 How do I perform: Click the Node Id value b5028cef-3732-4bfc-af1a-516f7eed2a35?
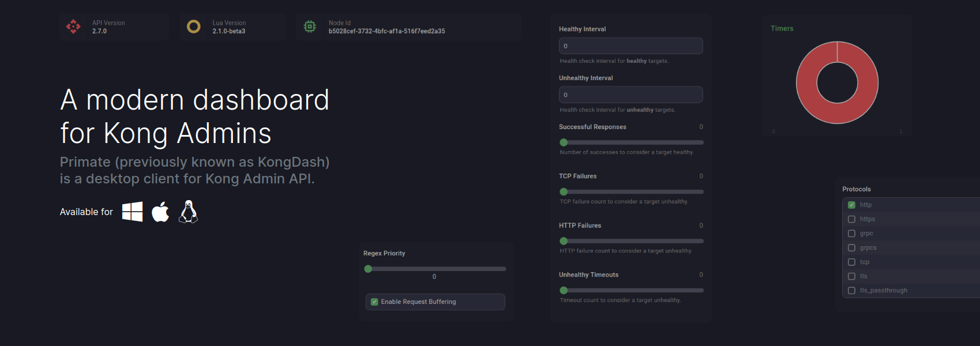point(386,31)
